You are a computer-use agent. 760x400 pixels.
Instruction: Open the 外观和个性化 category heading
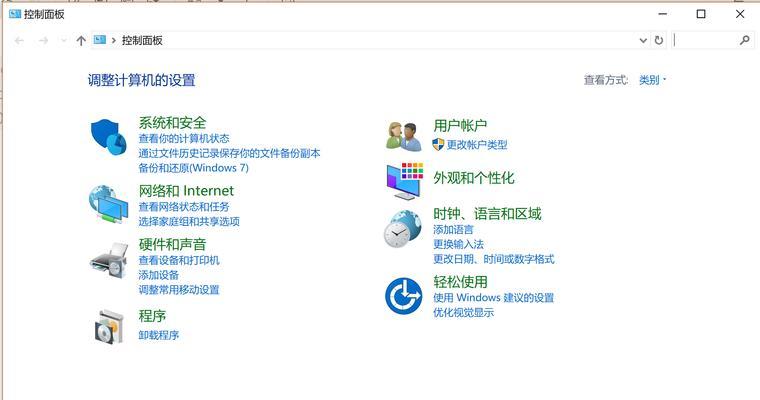coord(474,178)
